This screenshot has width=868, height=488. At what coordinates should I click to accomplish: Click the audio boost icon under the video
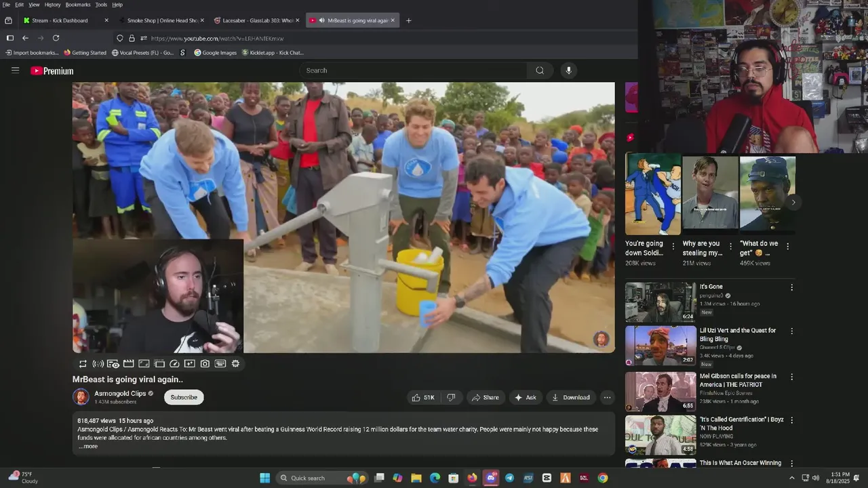(98, 364)
